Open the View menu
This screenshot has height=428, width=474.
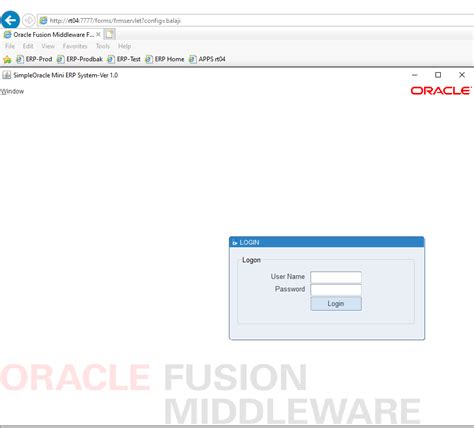48,46
